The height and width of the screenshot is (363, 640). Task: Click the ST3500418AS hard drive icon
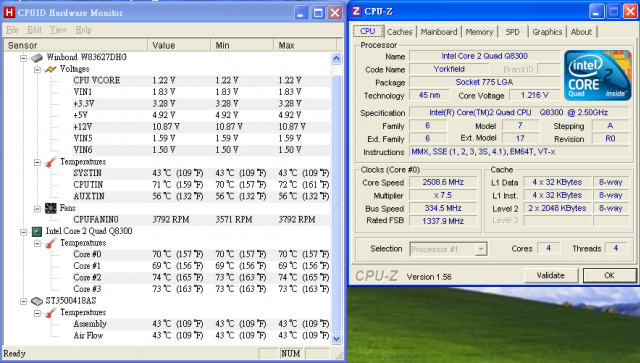pyautogui.click(x=37, y=301)
